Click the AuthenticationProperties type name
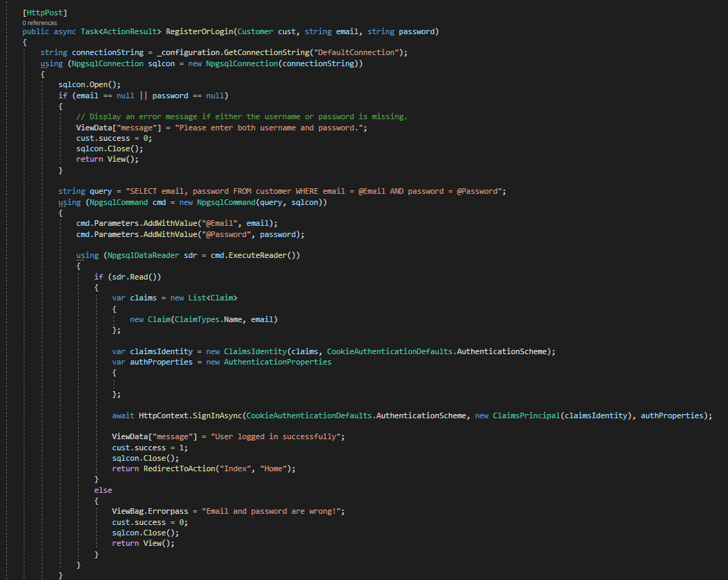 coord(277,362)
